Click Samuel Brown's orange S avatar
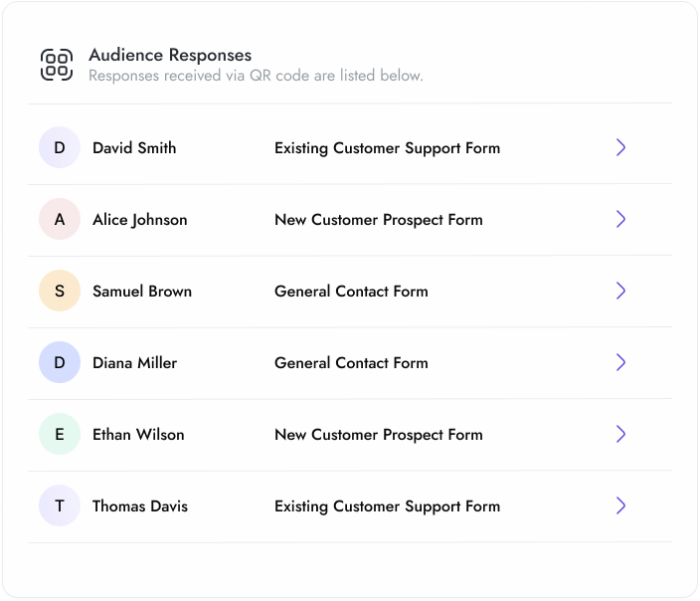 click(x=60, y=292)
